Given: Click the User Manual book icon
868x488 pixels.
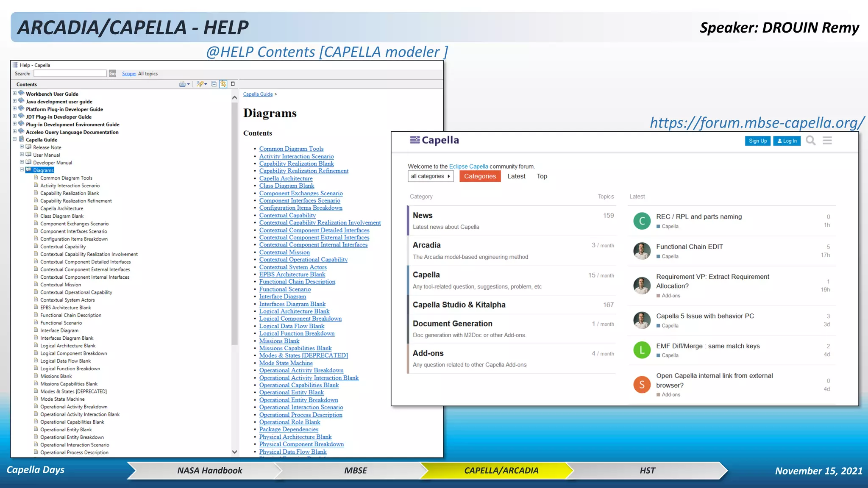Looking at the screenshot, I should (28, 154).
